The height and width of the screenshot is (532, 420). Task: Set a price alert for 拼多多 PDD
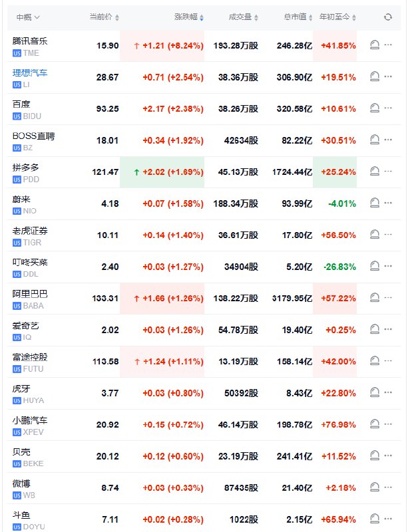click(x=375, y=172)
